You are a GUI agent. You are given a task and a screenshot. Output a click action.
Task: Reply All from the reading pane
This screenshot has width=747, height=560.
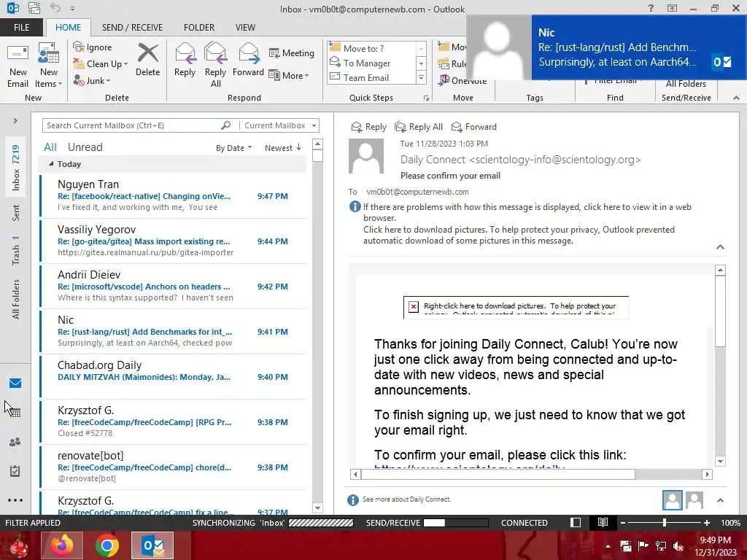[419, 127]
